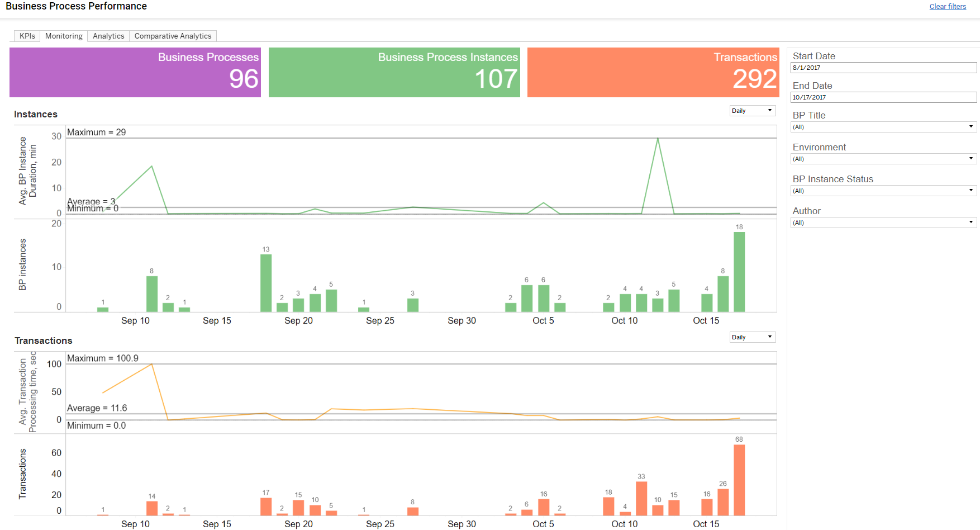This screenshot has width=980, height=530.
Task: Open the Transactions Daily granularity dropdown
Action: point(752,337)
